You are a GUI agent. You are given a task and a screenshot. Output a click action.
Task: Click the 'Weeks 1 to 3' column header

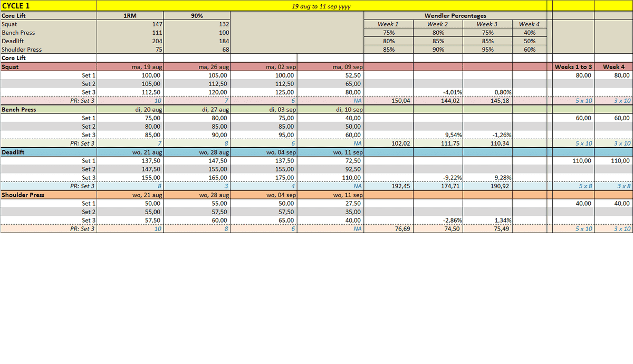(573, 67)
